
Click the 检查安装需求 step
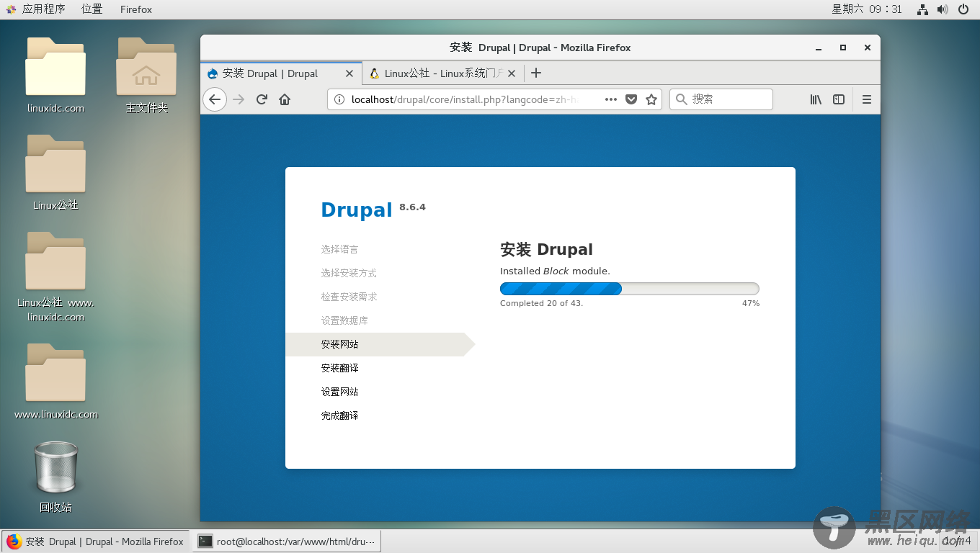click(x=349, y=297)
